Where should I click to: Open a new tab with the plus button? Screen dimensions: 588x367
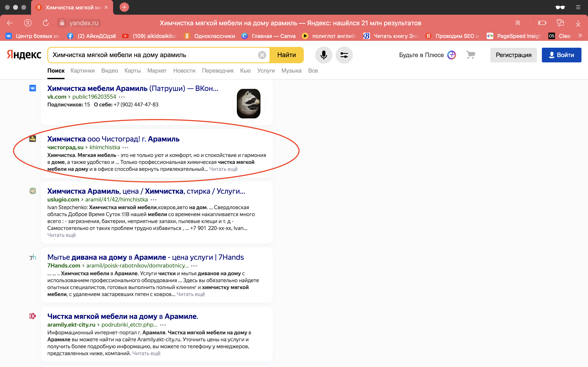click(x=124, y=7)
